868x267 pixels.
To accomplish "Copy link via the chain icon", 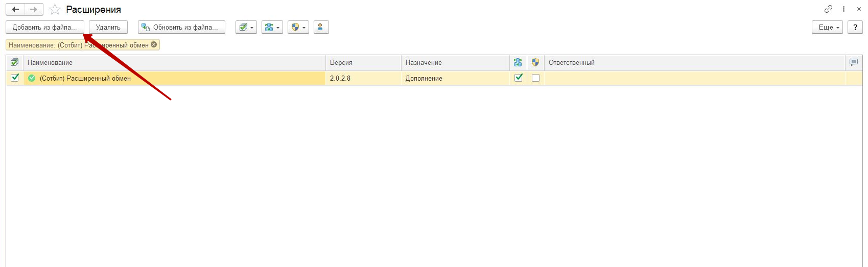I will click(828, 9).
